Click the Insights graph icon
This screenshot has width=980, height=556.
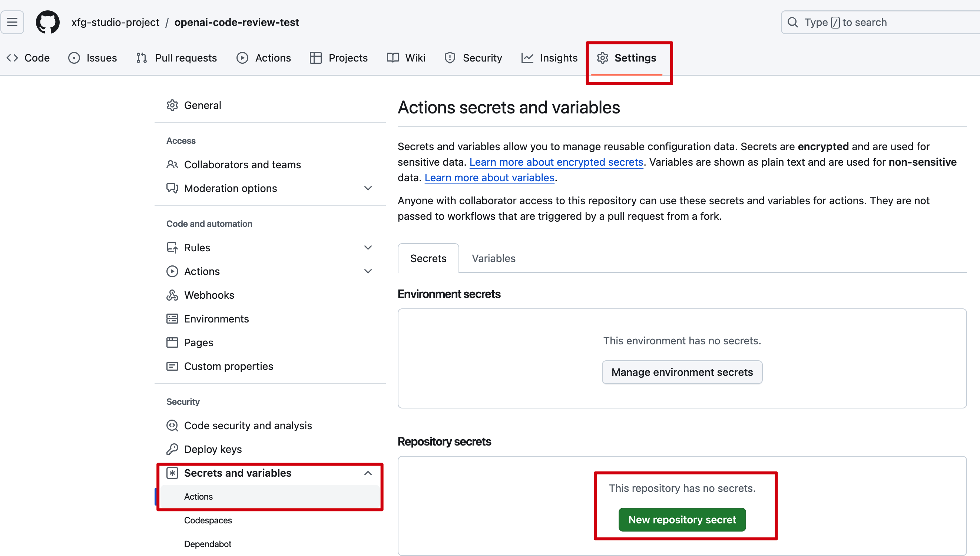click(x=527, y=58)
